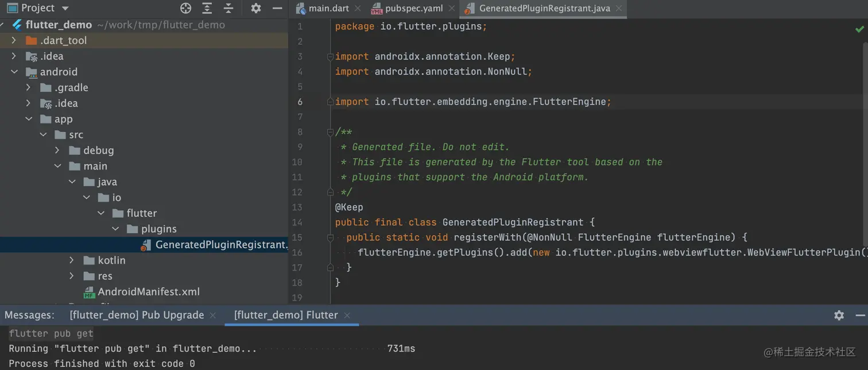Fold the Javadoc comment at line 8

coord(330,132)
